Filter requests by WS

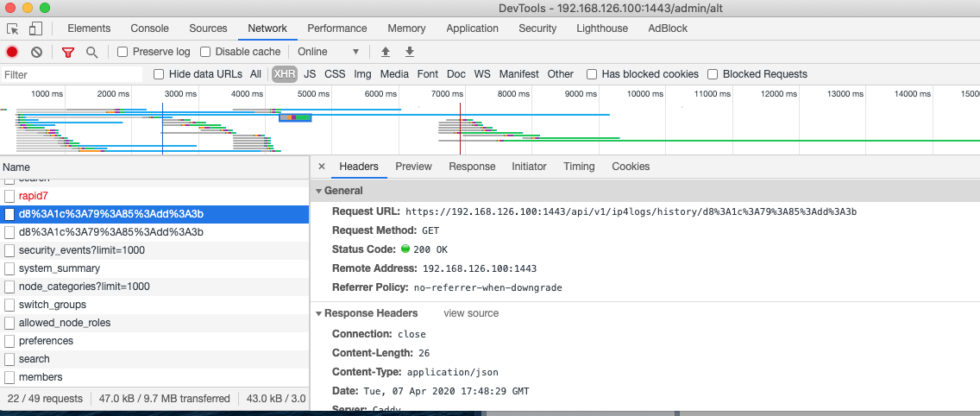coord(482,74)
